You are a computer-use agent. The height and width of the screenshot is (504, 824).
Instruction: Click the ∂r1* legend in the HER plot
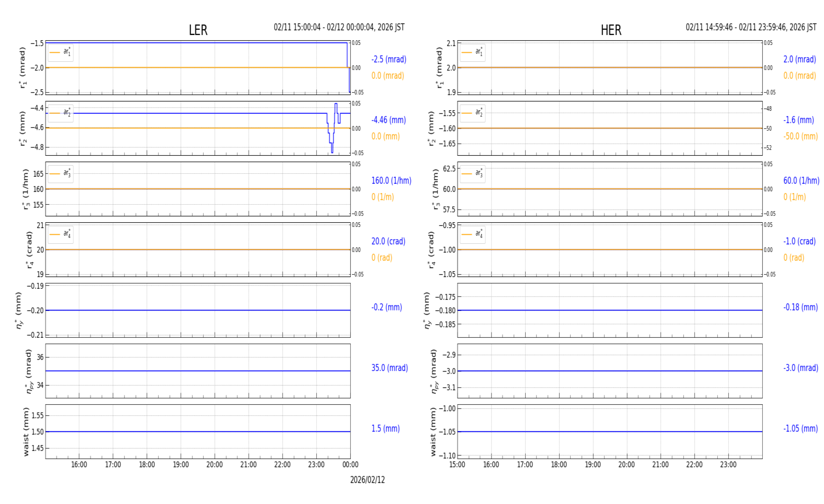(x=472, y=52)
